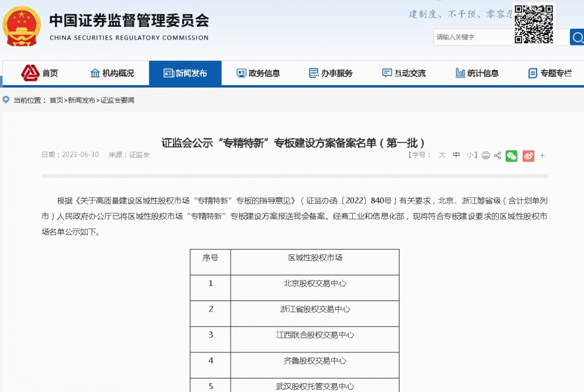This screenshot has width=584, height=392.
Task: Click the red home logo icon
Action: [x=30, y=73]
